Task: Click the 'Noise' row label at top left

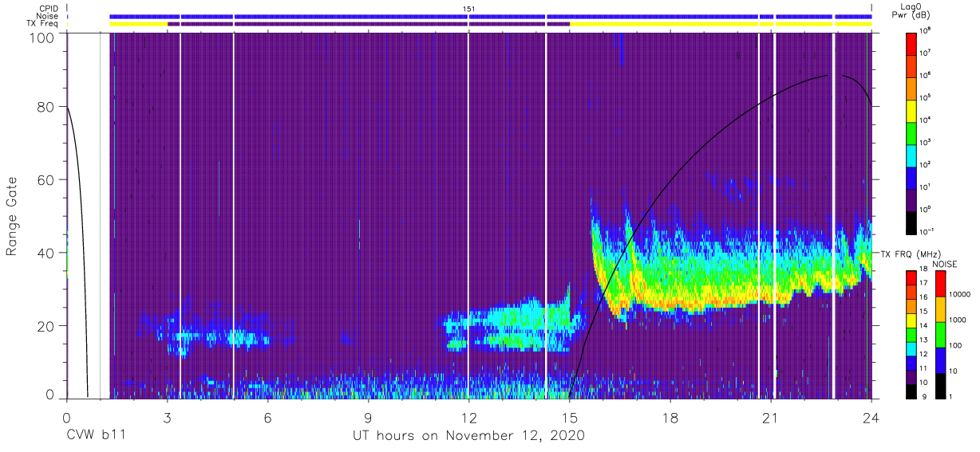Action: click(45, 16)
